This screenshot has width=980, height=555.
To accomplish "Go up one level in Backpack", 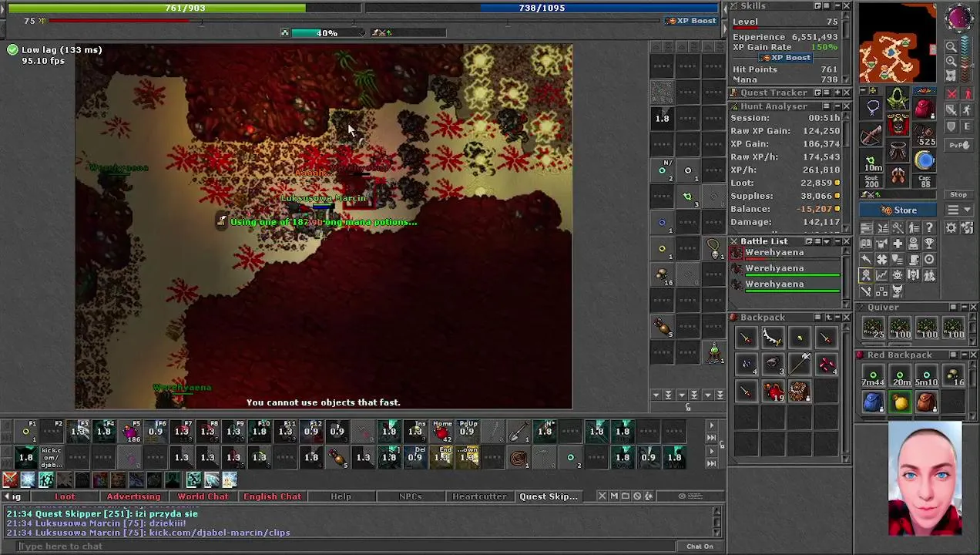I will pyautogui.click(x=829, y=317).
